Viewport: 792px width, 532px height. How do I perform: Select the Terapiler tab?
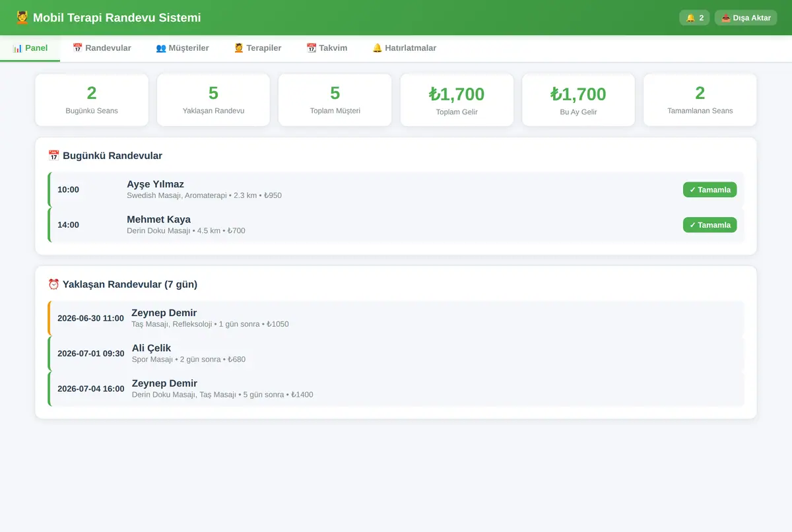point(257,48)
